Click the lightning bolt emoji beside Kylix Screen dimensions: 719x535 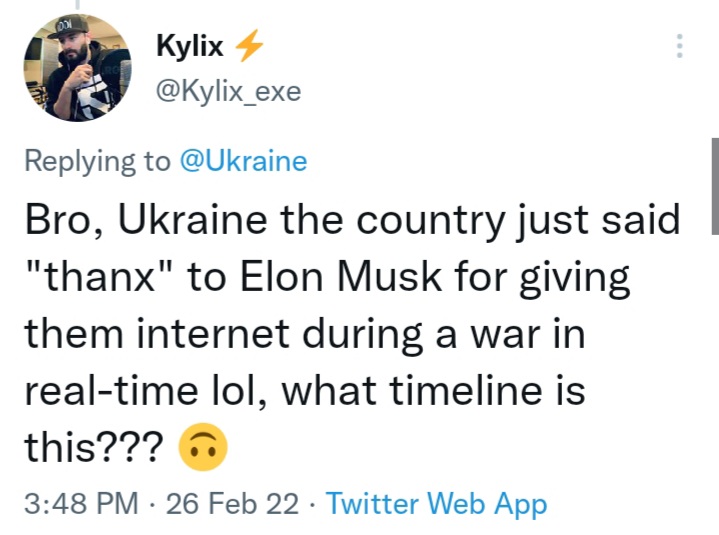coord(247,46)
